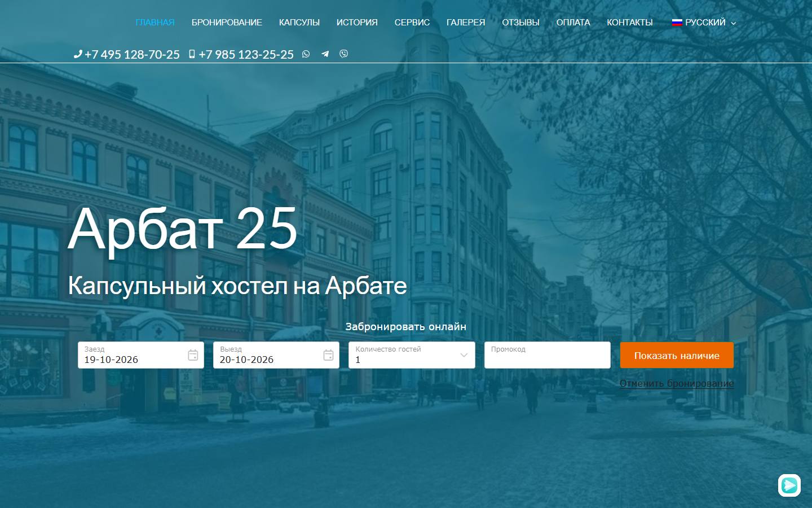Click the handset icon before +7 495 number

pyautogui.click(x=78, y=54)
